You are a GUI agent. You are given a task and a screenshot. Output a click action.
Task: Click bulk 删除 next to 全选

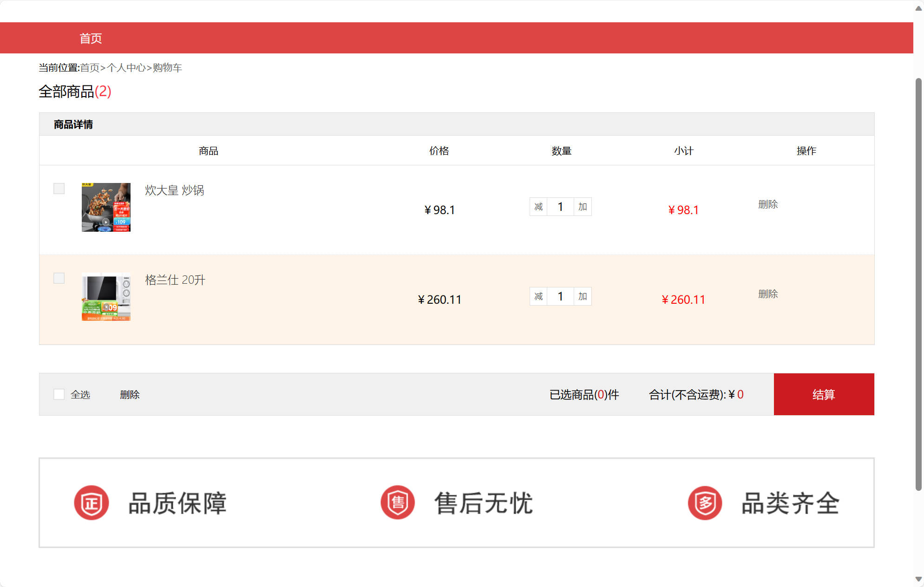click(130, 395)
